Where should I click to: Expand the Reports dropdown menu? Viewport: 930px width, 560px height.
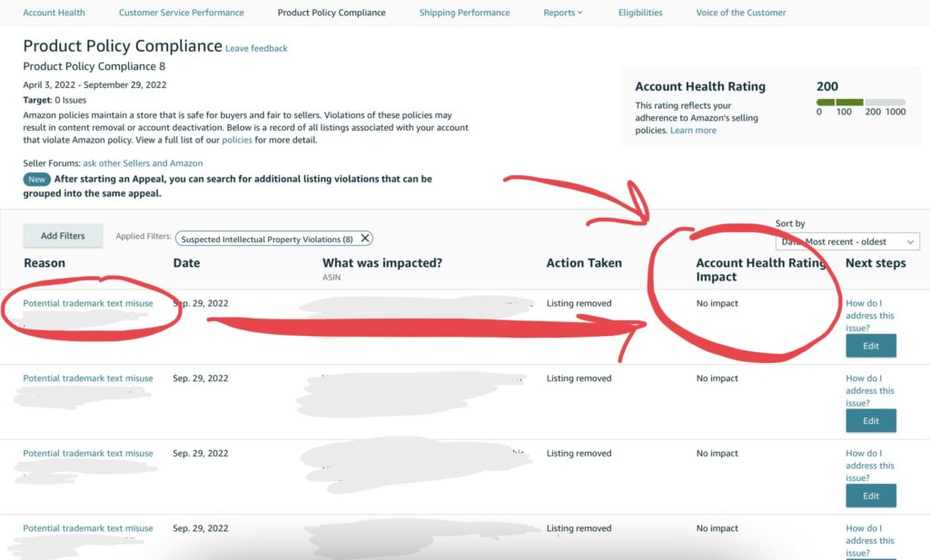click(563, 13)
